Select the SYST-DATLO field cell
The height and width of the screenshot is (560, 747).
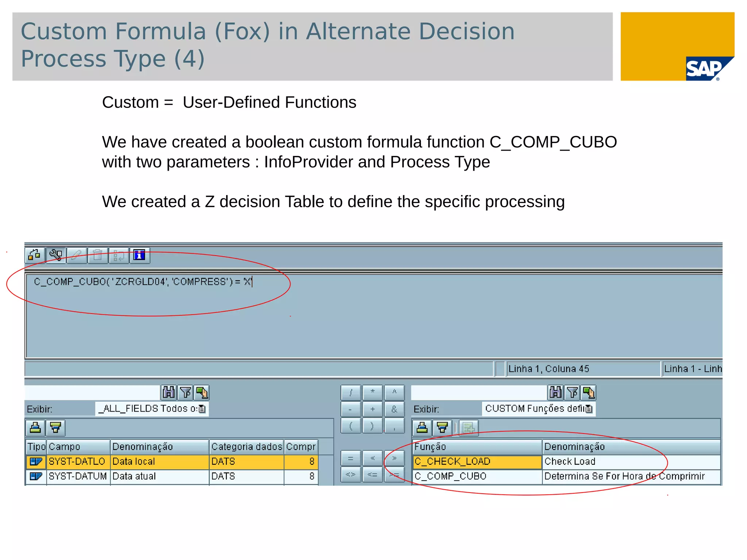[78, 462]
